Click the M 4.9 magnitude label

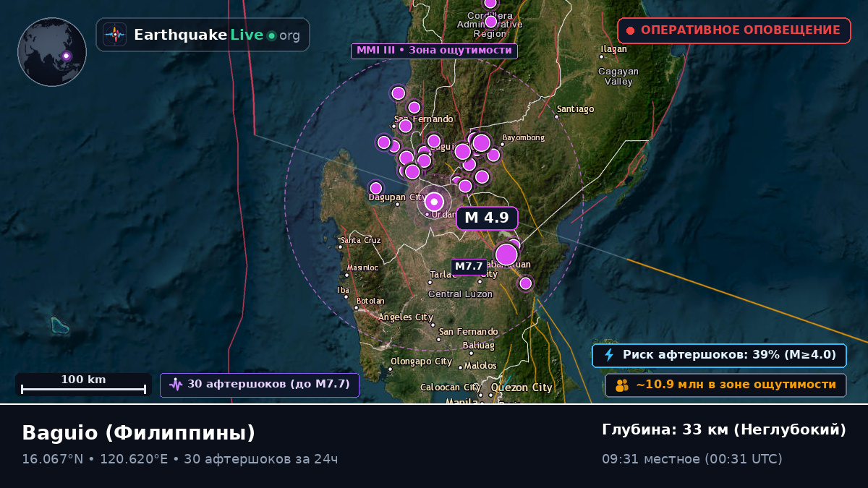click(x=487, y=218)
